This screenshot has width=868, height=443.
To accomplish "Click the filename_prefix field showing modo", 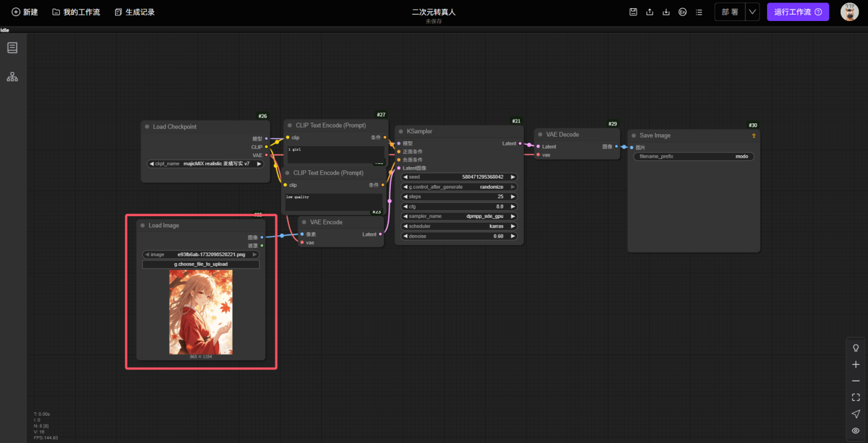I will point(693,156).
